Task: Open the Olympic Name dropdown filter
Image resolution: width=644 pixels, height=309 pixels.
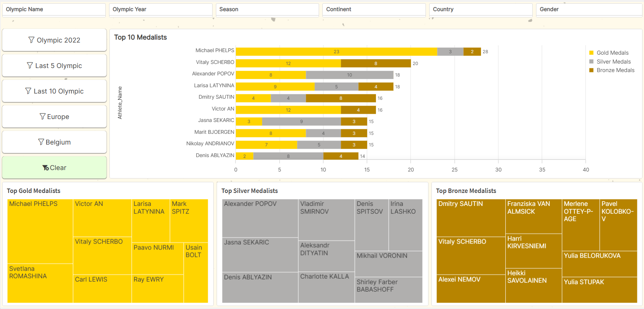Action: tap(54, 10)
